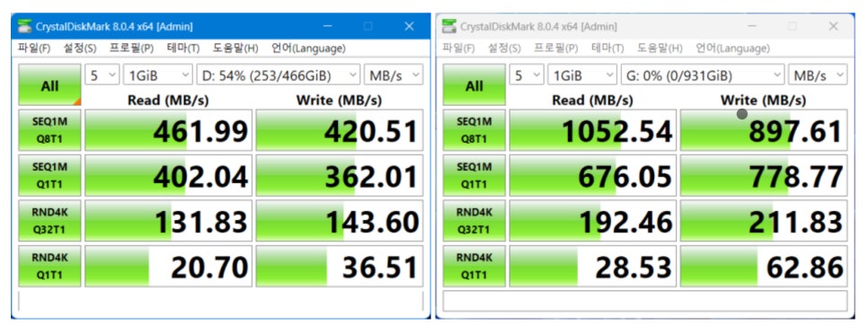
Task: Click the 676.05 read result
Action: click(x=593, y=175)
